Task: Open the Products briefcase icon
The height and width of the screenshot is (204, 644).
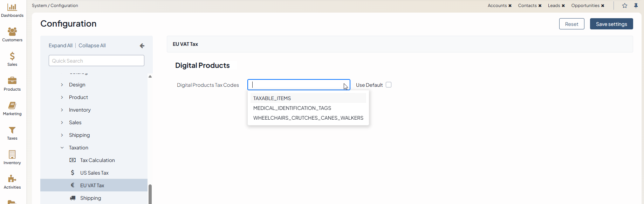Action: tap(12, 81)
